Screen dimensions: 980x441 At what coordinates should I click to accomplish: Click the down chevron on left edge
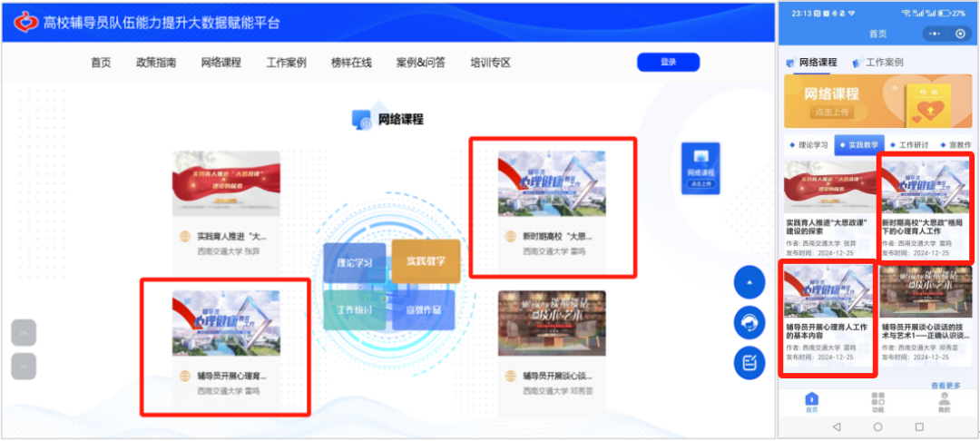[24, 365]
